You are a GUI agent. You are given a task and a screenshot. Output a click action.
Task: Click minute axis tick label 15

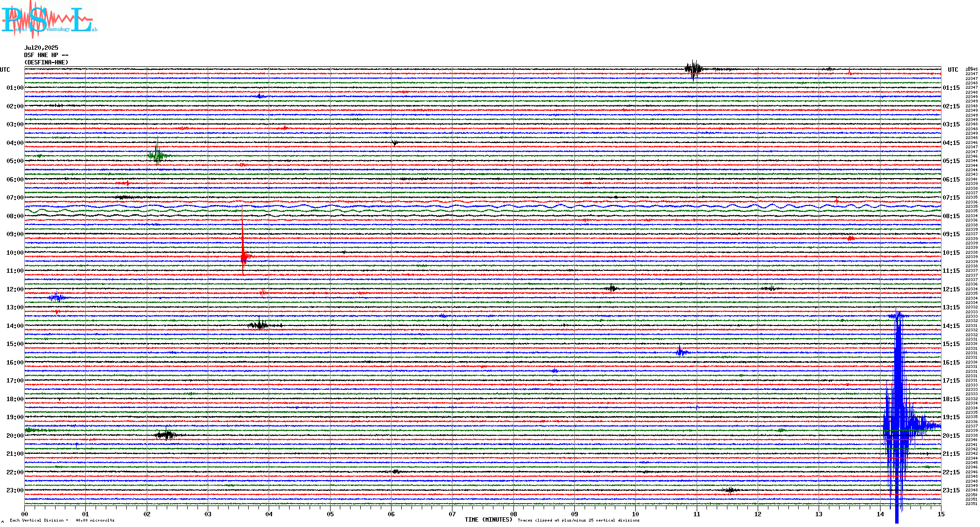click(941, 514)
